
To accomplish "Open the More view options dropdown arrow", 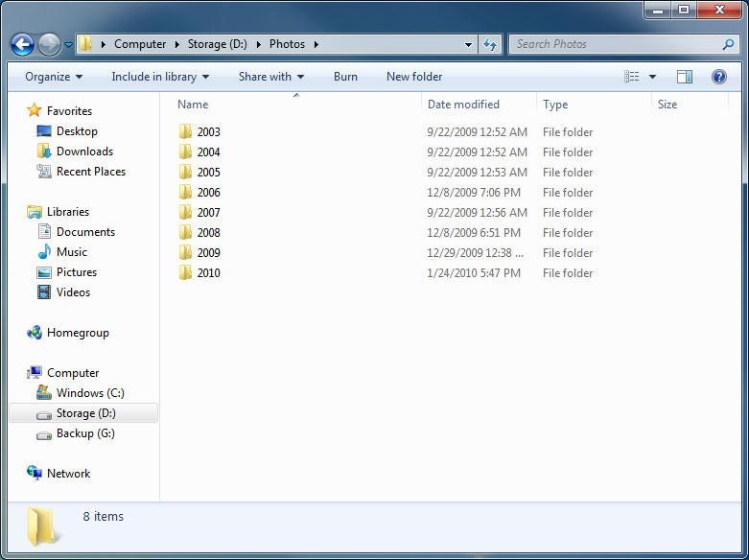I will coord(652,77).
